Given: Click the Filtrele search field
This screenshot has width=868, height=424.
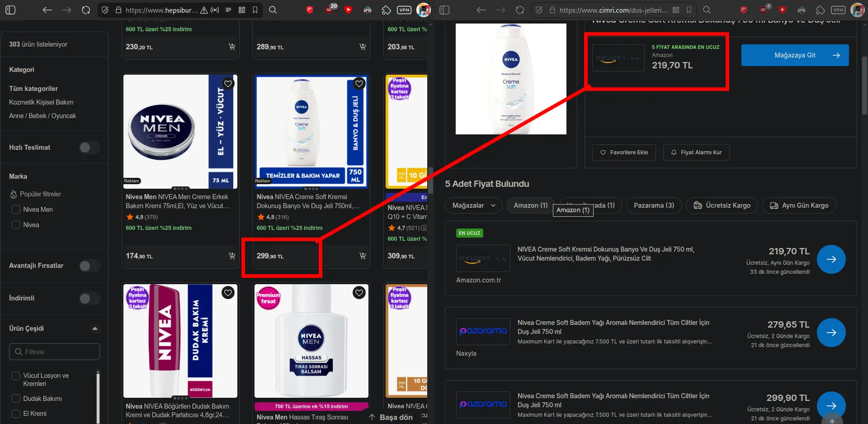Looking at the screenshot, I should pyautogui.click(x=55, y=352).
